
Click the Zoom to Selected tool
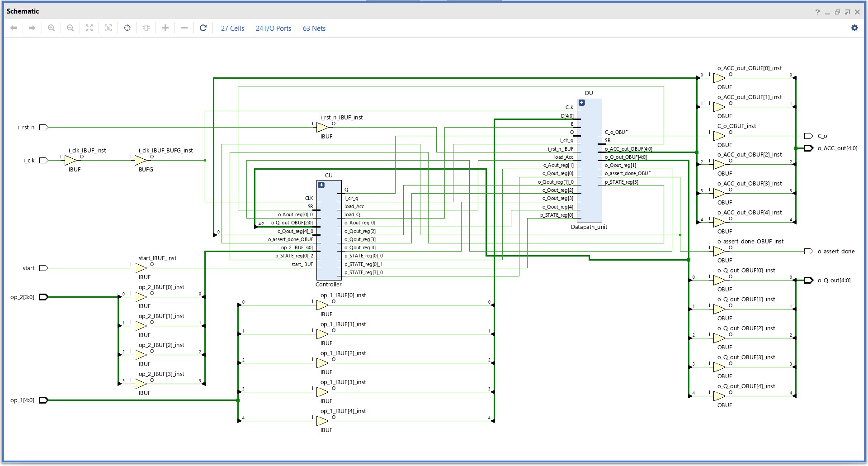click(108, 28)
